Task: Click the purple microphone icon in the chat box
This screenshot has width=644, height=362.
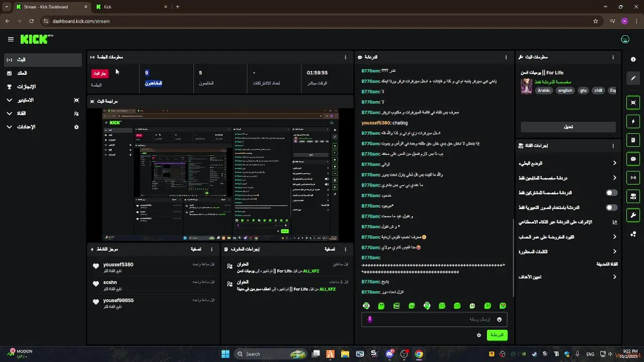Action: pyautogui.click(x=370, y=319)
